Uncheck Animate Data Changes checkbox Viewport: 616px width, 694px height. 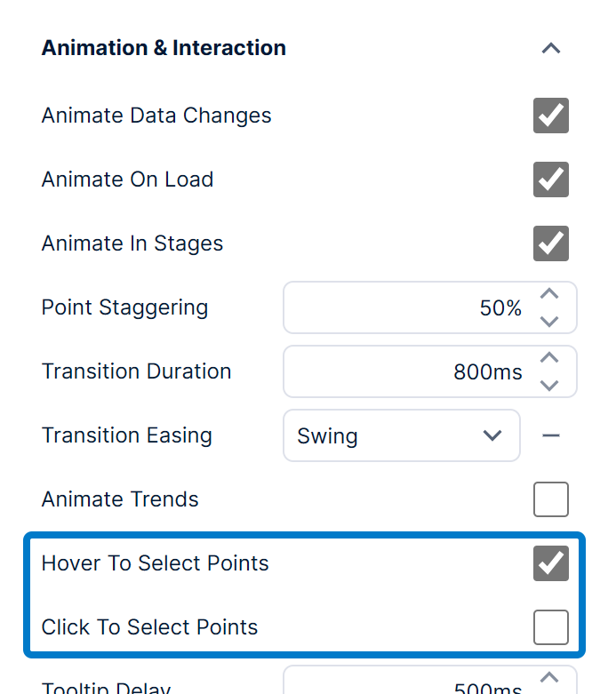(551, 116)
